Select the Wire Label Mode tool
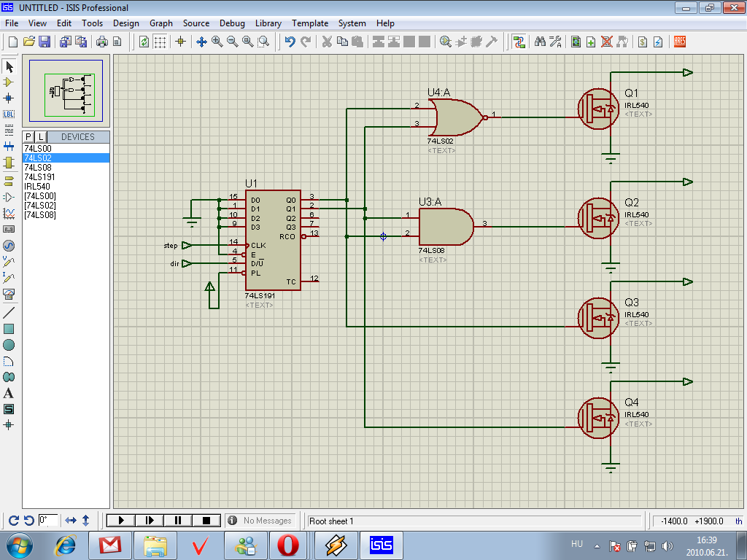The image size is (747, 560). coord(9,114)
